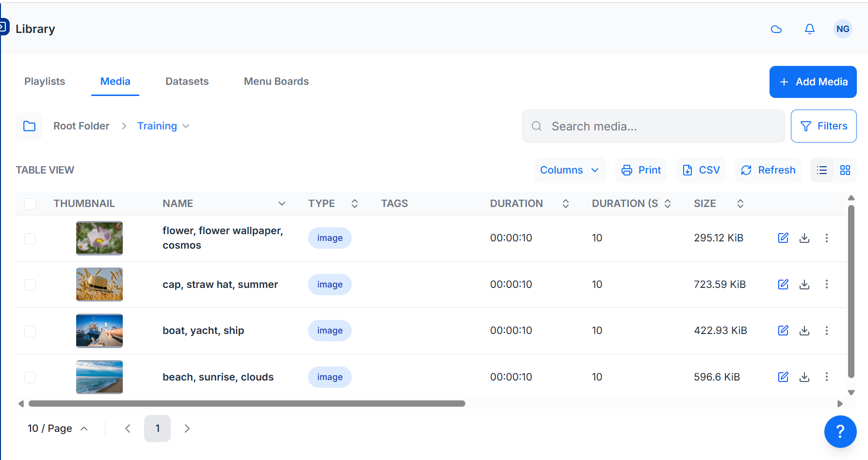
Task: Open more options for beach, sunrise row
Action: tap(827, 377)
